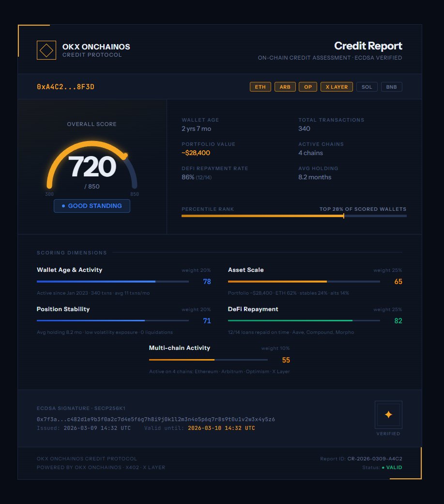Image resolution: width=444 pixels, height=504 pixels.
Task: Click Report ID CR-2026-0309-A4C2
Action: (x=375, y=458)
